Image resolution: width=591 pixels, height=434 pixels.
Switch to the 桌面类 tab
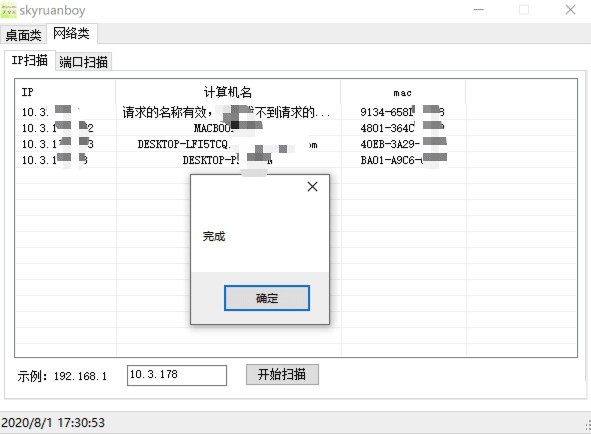point(23,35)
